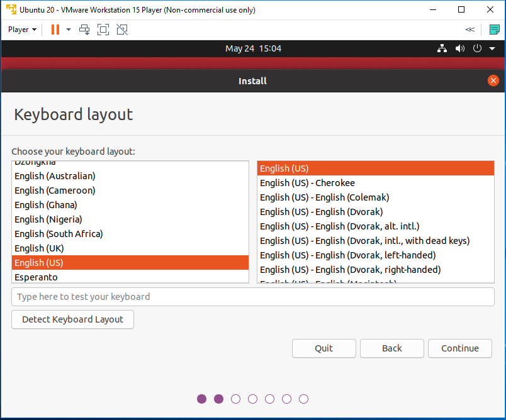Choose English (US) - English (Colemak) variant
The width and height of the screenshot is (506, 420).
[x=376, y=197]
